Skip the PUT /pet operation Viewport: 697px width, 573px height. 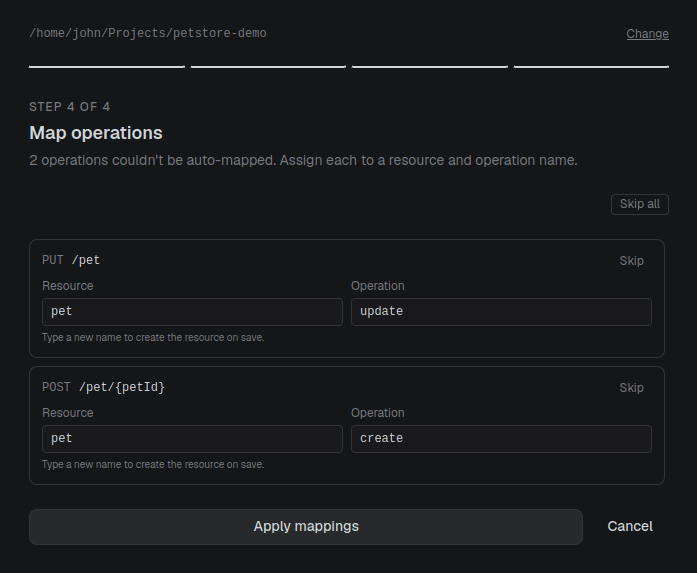click(x=631, y=261)
